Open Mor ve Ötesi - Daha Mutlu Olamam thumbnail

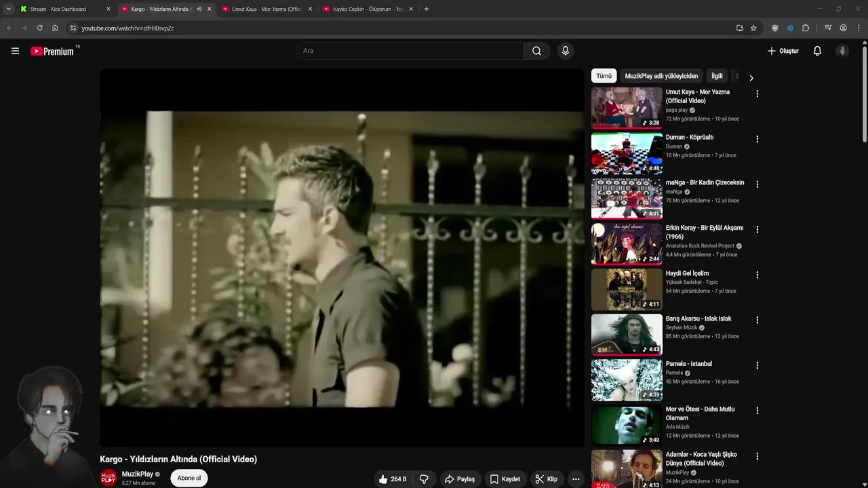[627, 425]
